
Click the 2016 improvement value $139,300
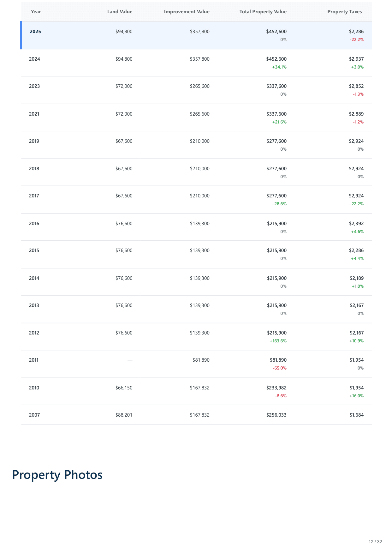[199, 224]
